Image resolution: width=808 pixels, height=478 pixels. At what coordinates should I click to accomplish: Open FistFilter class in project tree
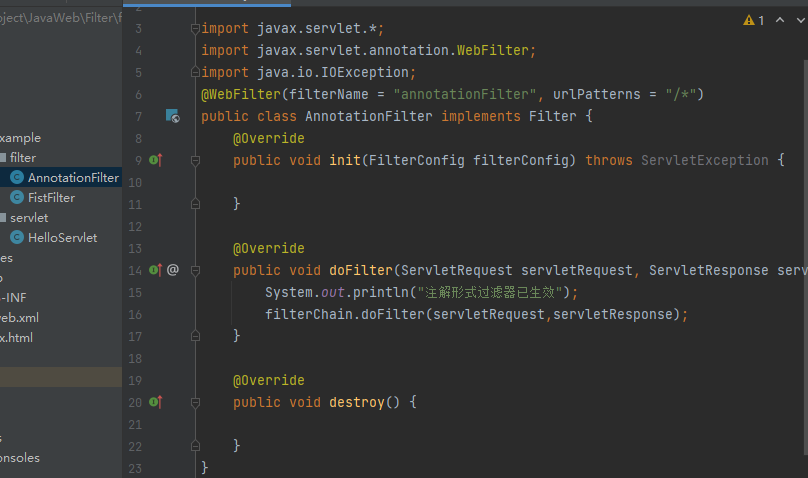tap(51, 198)
